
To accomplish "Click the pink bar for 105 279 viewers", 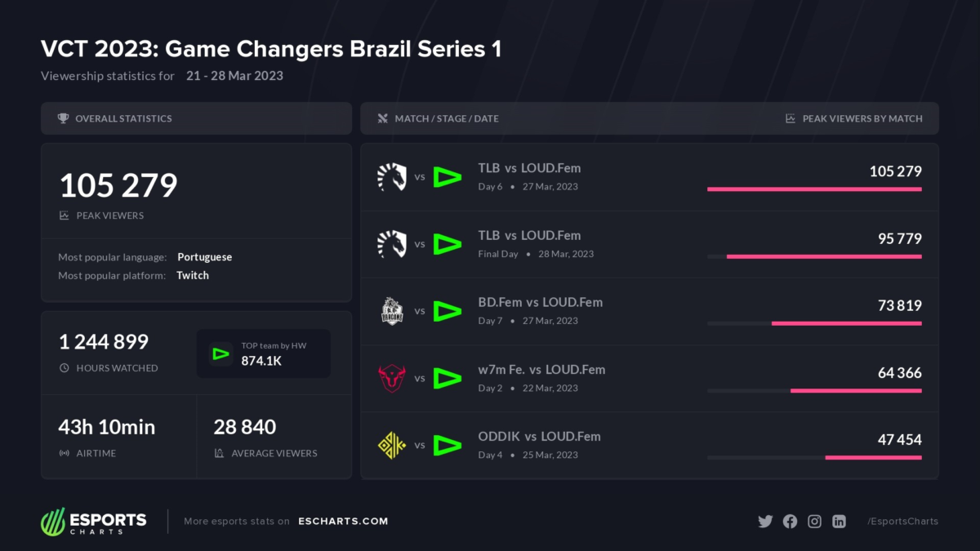I will [814, 189].
